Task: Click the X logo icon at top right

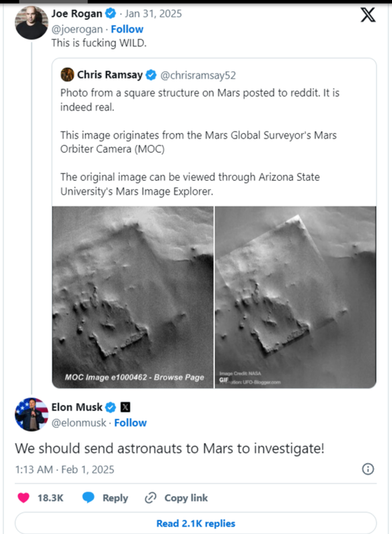Action: tap(368, 15)
